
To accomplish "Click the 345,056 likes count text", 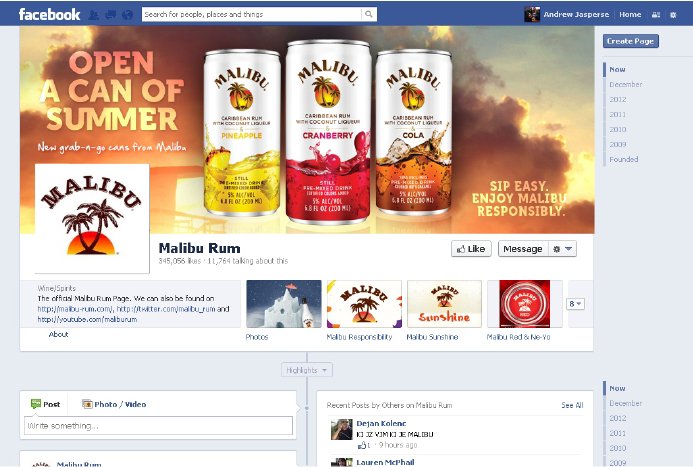I will click(180, 261).
